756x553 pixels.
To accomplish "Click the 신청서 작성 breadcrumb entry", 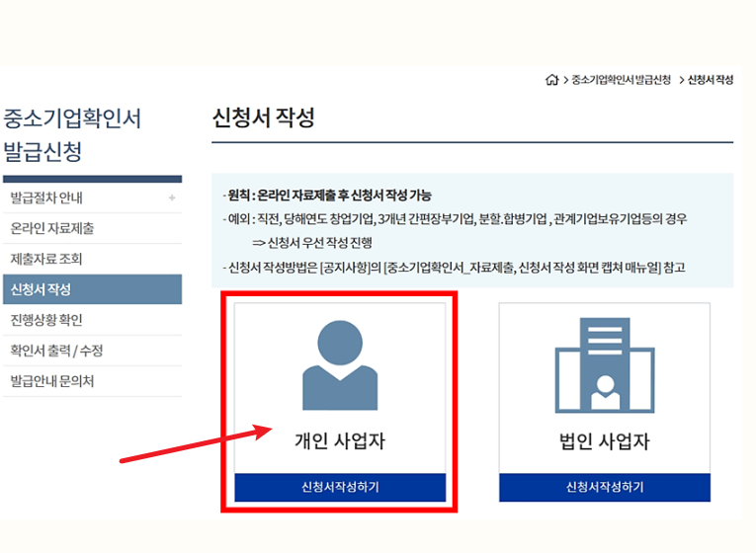I will (711, 80).
